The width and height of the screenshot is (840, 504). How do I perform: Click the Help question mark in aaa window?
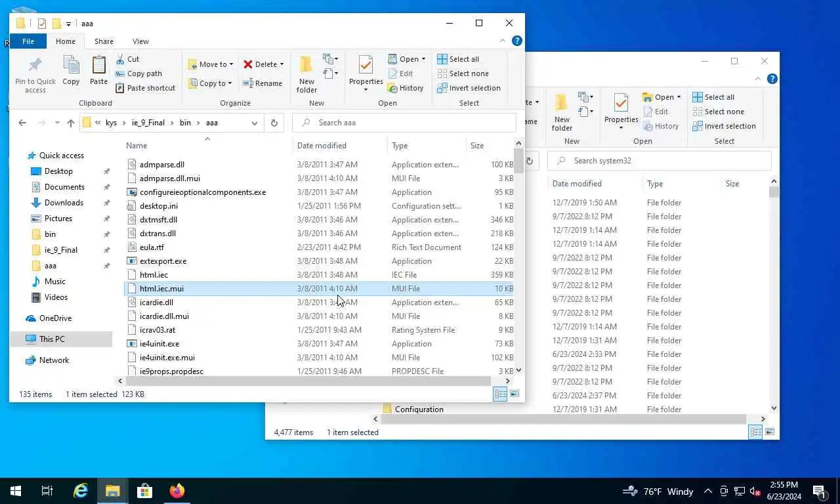(x=517, y=41)
